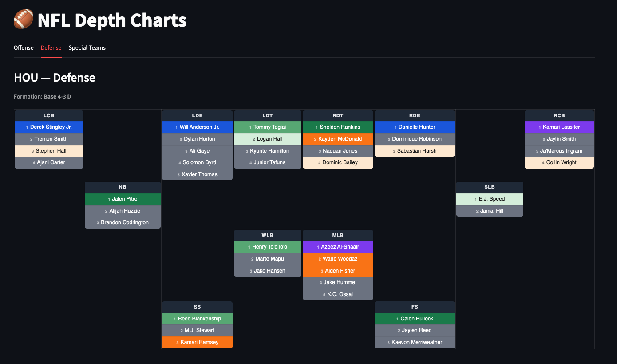The image size is (617, 364).
Task: Click the FS position header
Action: click(x=415, y=307)
